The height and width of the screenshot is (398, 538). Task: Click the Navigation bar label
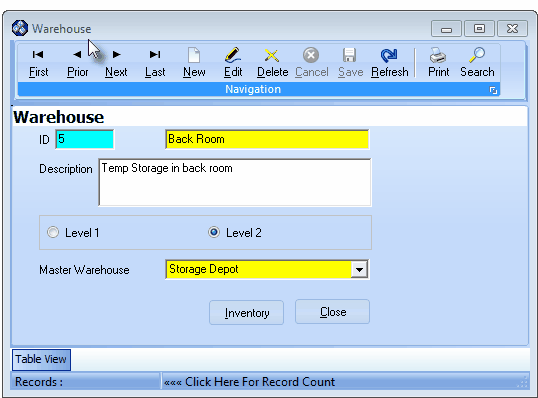click(253, 90)
